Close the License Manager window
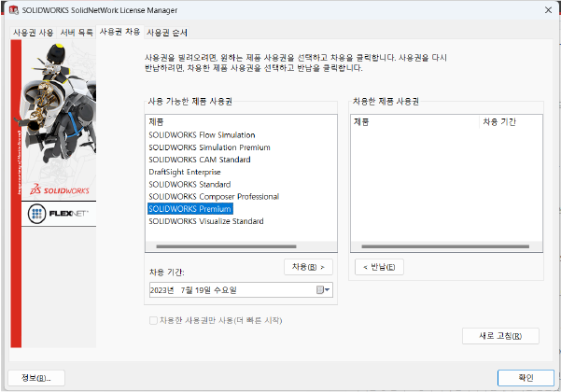The width and height of the screenshot is (561, 392). click(548, 10)
